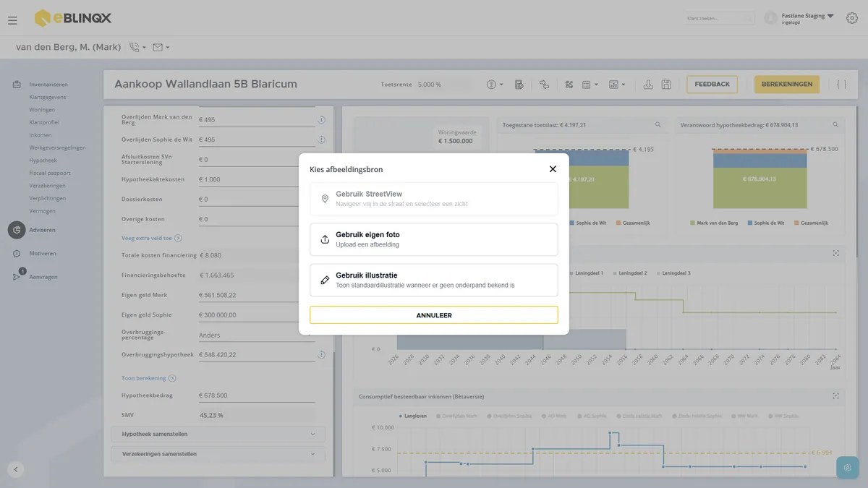Click the FEEDBACK button
The image size is (868, 488).
pyautogui.click(x=712, y=85)
